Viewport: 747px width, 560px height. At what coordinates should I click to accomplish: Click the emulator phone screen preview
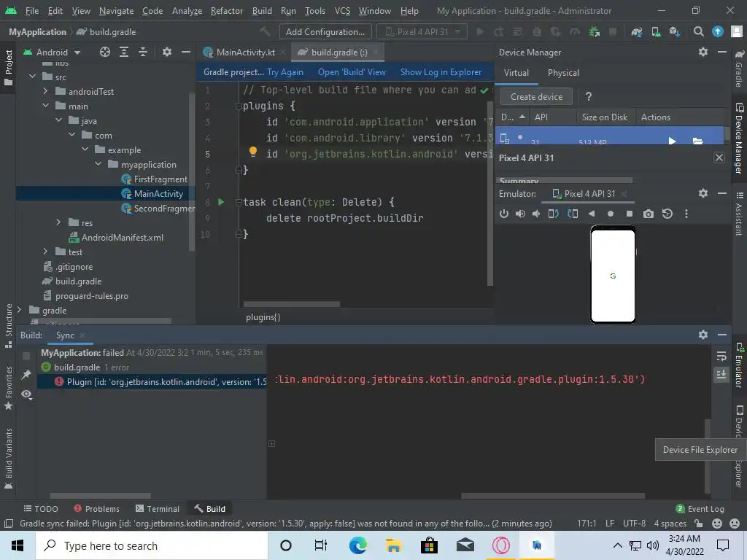coord(613,275)
